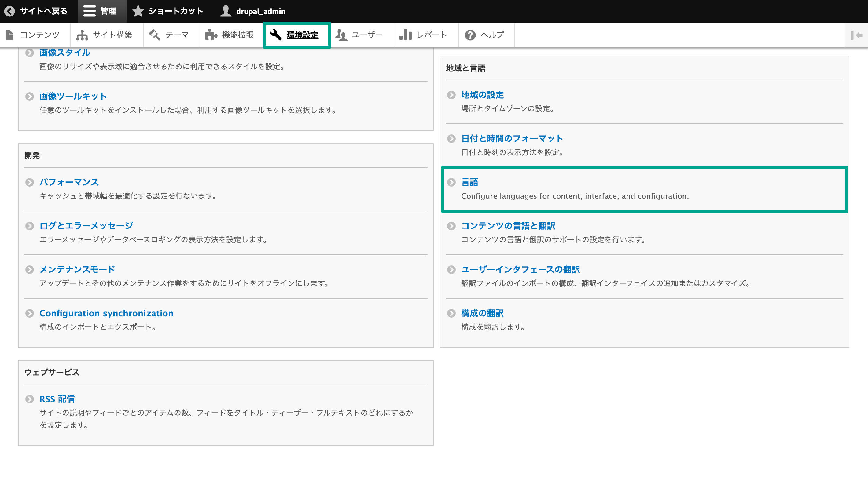
Task: Click the arrow bullet beside 言語
Action: (x=451, y=182)
